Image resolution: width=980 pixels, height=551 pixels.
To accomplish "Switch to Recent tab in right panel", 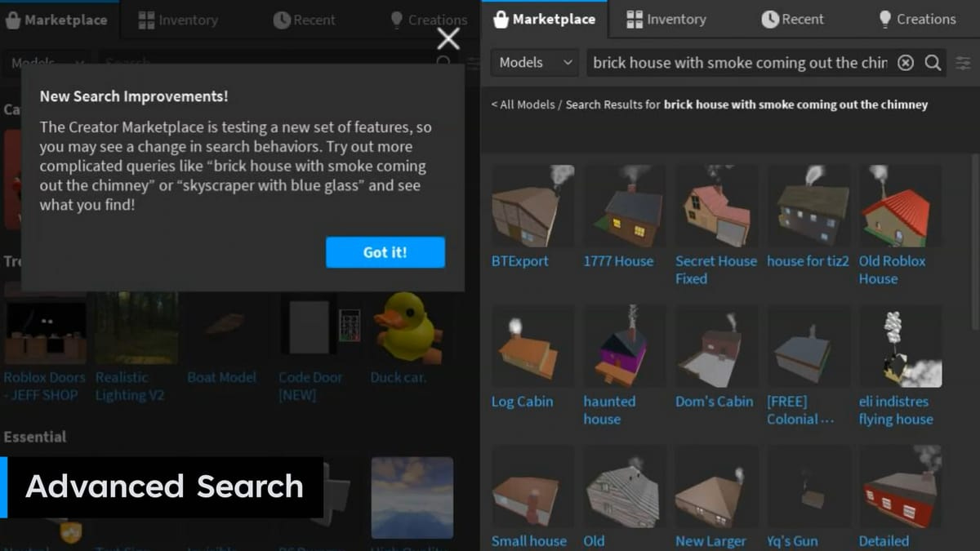I will coord(792,19).
